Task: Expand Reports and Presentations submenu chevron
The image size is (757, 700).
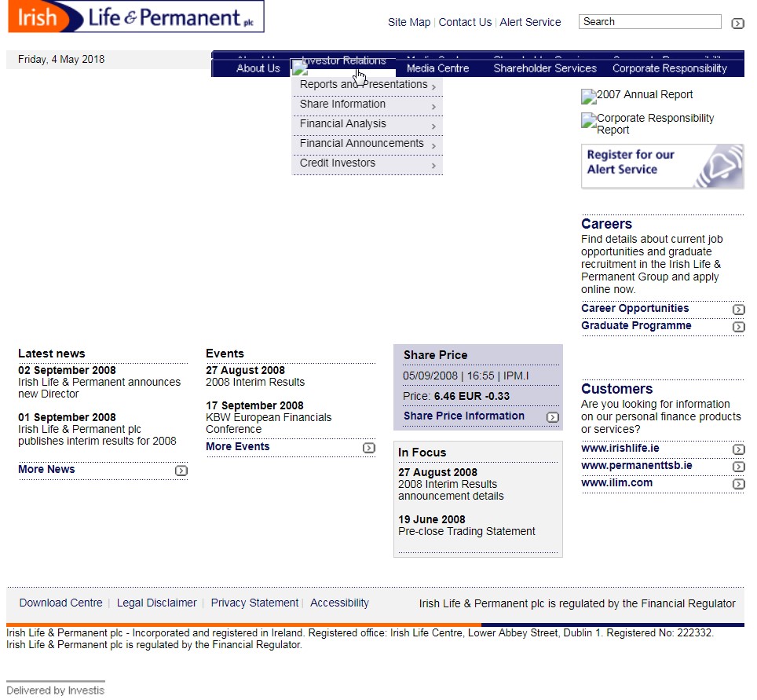Action: [x=433, y=87]
